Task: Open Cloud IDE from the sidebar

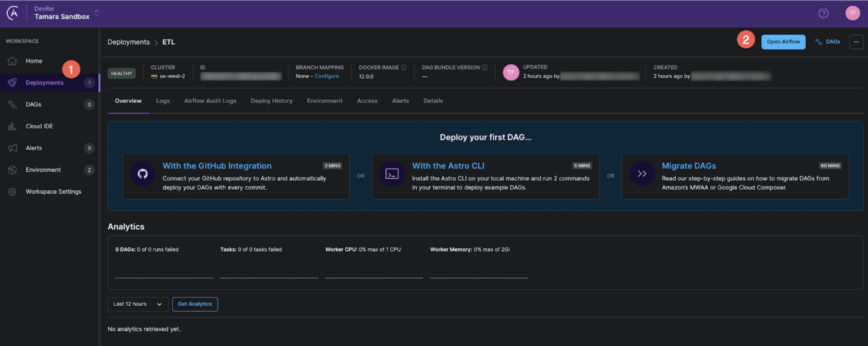Action: [x=39, y=126]
